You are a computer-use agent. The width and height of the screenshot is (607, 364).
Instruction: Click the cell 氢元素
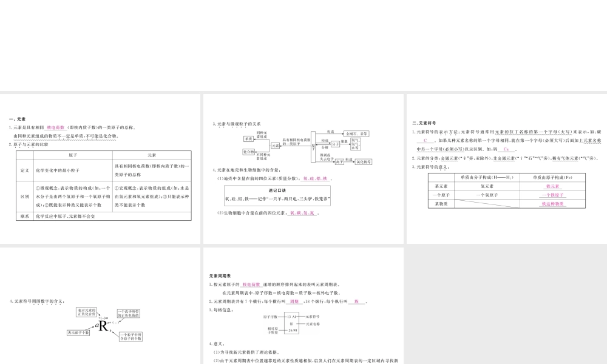click(487, 186)
